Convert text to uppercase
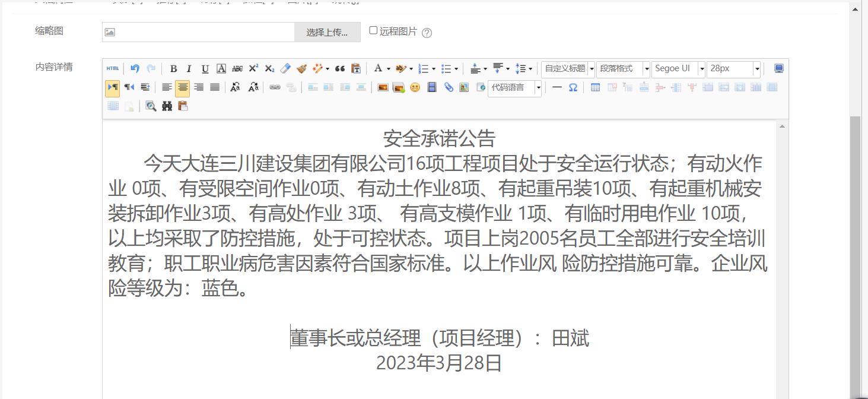The height and width of the screenshot is (399, 868). click(236, 88)
